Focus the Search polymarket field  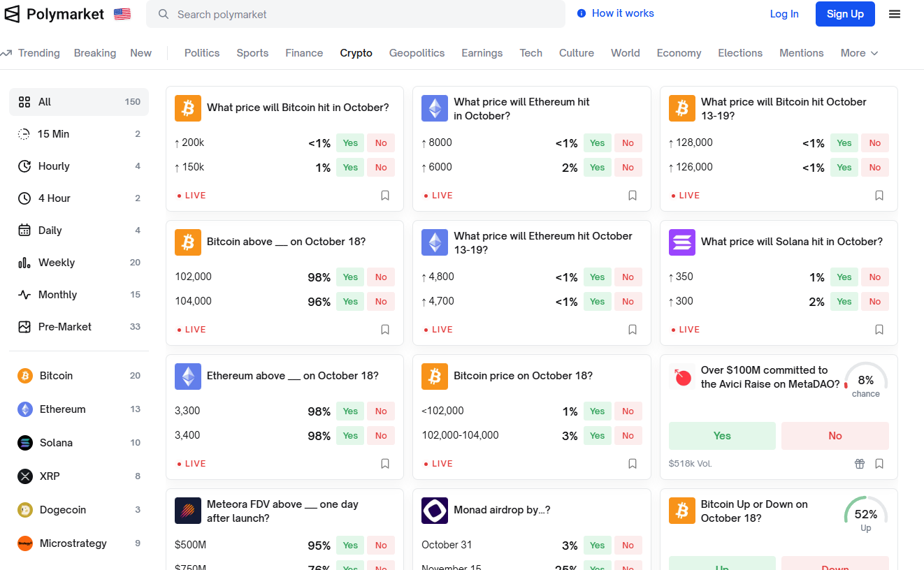[355, 14]
